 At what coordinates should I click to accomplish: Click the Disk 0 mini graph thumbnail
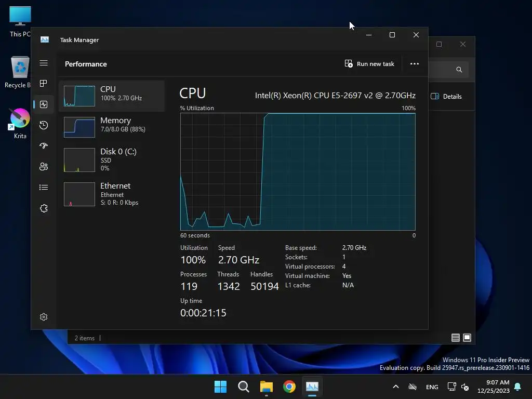tap(79, 160)
